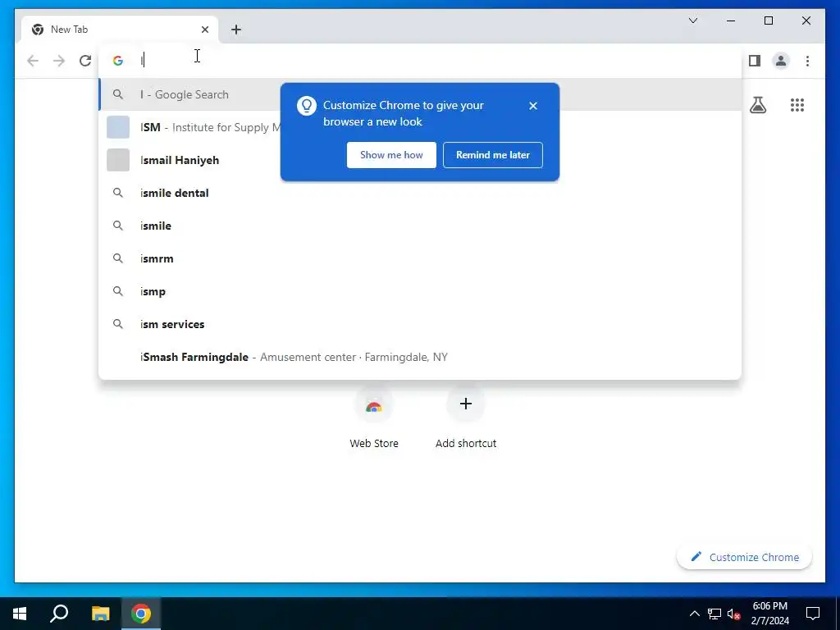This screenshot has width=840, height=630.
Task: Click the muted volume tray icon
Action: click(733, 614)
